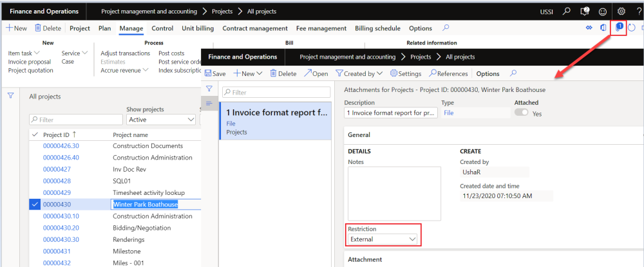Image resolution: width=644 pixels, height=267 pixels.
Task: Expand the Show projects Active dropdown
Action: 161,120
